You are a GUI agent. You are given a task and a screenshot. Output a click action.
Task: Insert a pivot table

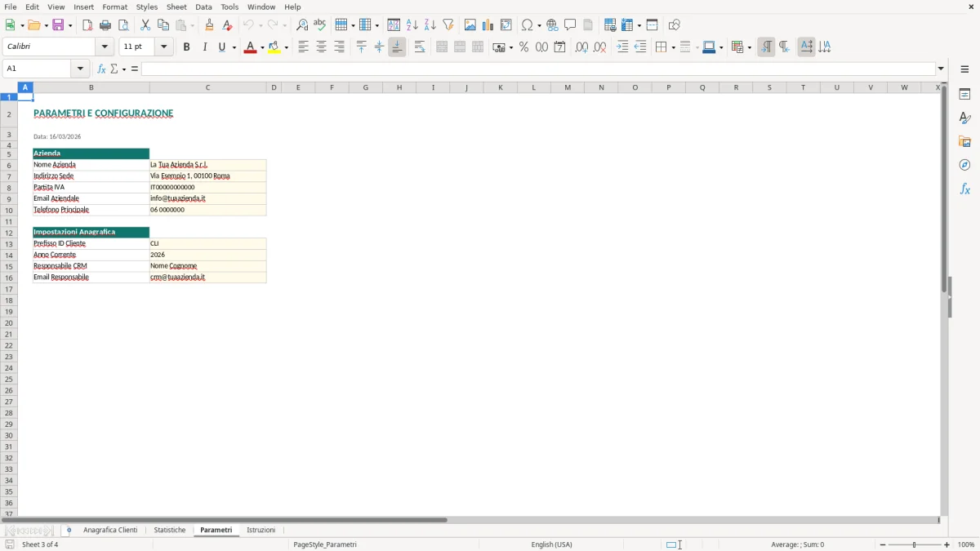point(506,25)
